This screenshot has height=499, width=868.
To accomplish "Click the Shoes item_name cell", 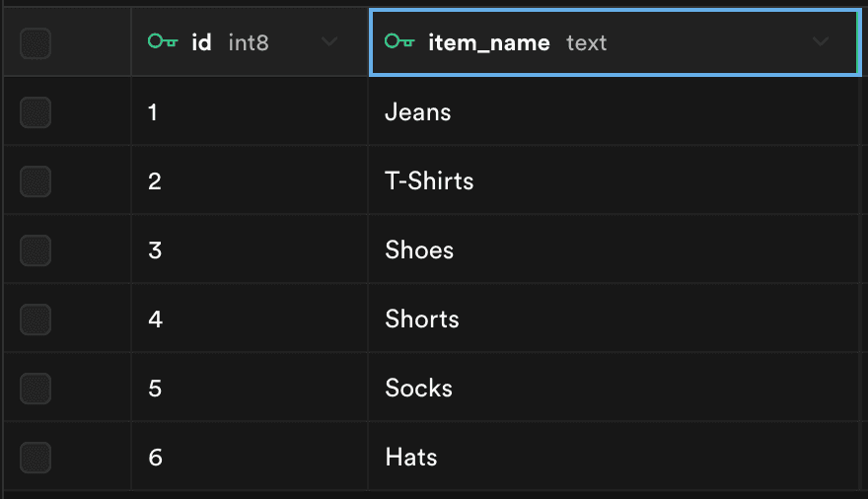I will (x=419, y=250).
